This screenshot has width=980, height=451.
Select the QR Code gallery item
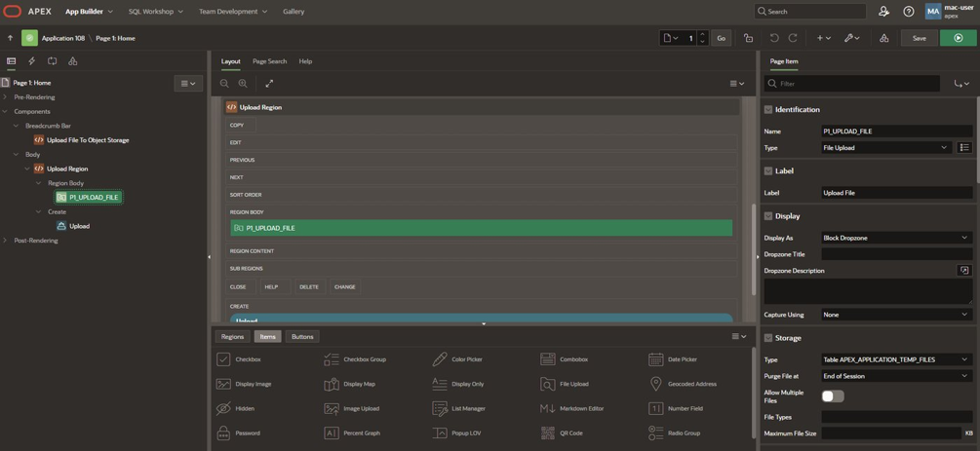pyautogui.click(x=562, y=432)
